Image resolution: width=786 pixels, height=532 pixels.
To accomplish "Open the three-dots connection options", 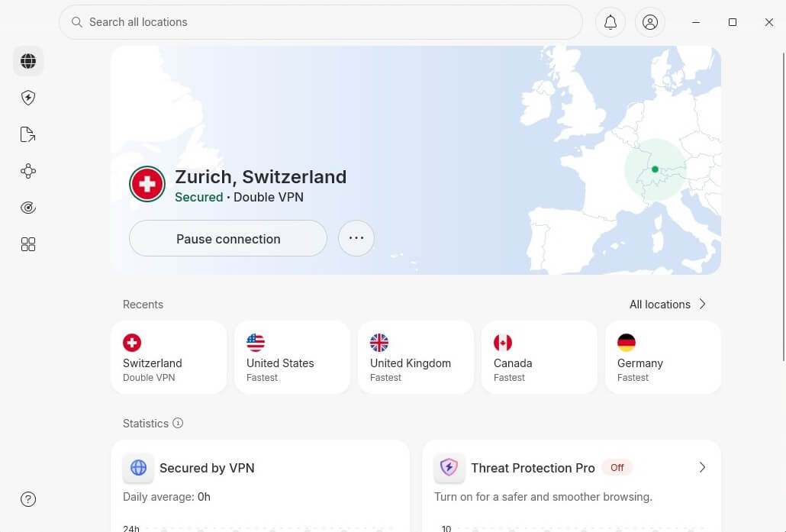I will [x=356, y=239].
